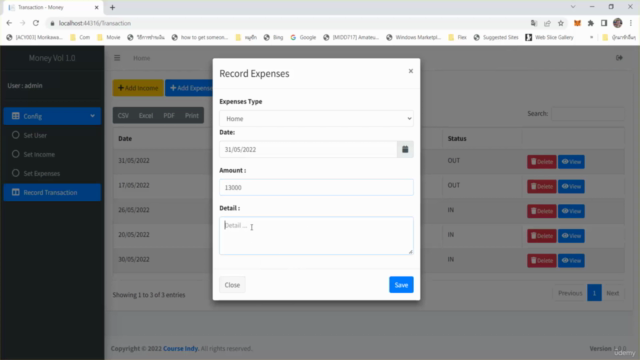Open the Flex bookmarks folder
Image resolution: width=640 pixels, height=360 pixels.
[x=457, y=37]
